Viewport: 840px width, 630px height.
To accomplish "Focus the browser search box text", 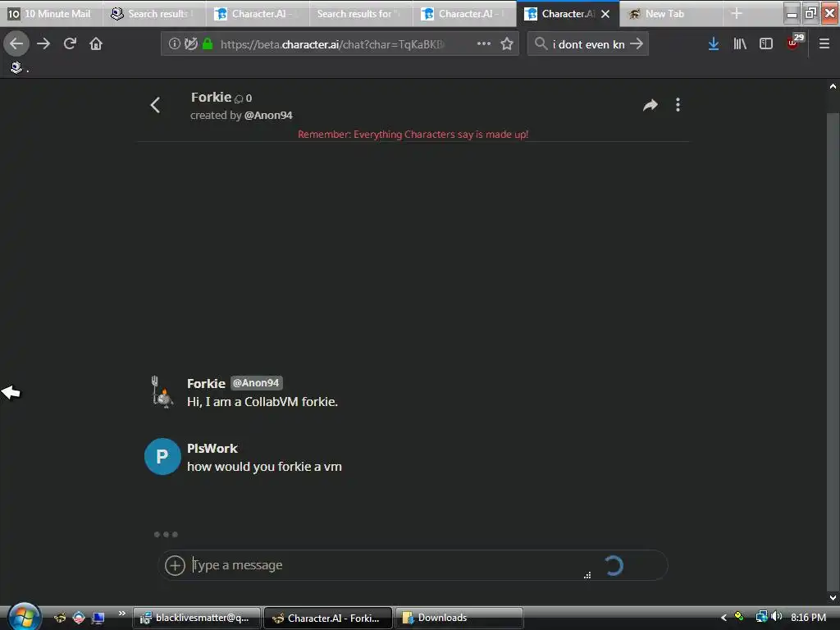I will [588, 44].
